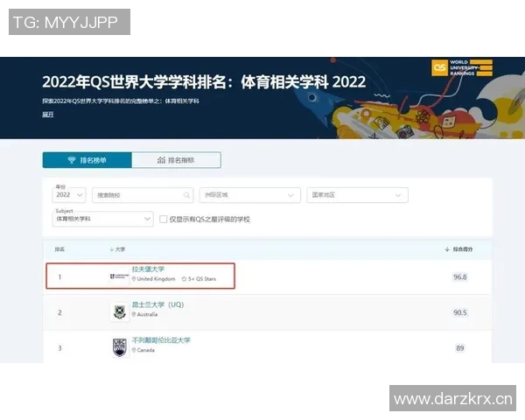Click the QS World University Rankings logo
The image size is (525, 420).
[461, 68]
